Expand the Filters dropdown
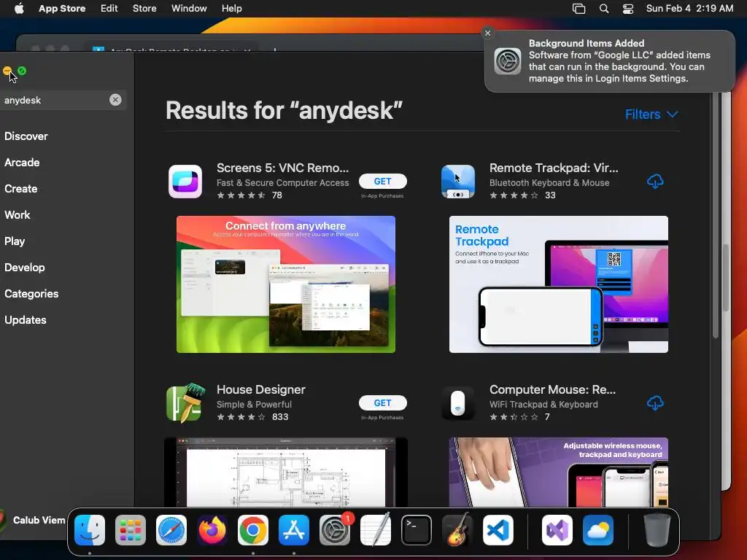747x560 pixels. tap(651, 114)
